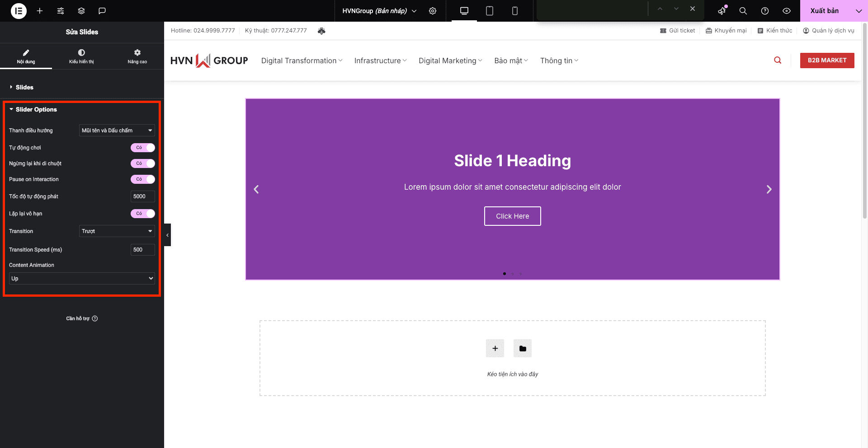Disable the Lặp lại vô hạn switch
Screen dimensions: 868x448
[x=143, y=214]
